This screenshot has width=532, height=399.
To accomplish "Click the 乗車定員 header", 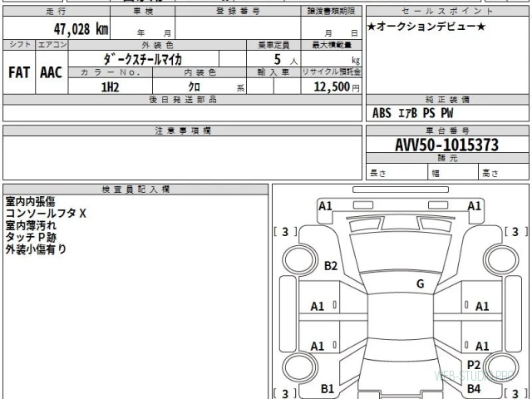I will click(x=273, y=45).
